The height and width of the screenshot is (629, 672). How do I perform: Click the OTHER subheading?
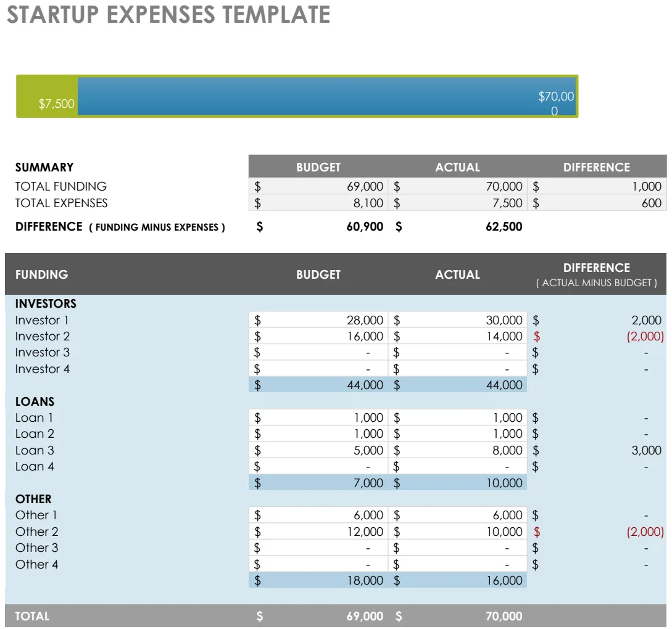click(x=33, y=499)
